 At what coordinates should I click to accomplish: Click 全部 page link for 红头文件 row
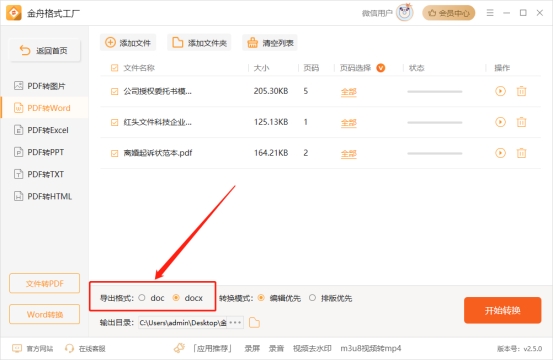point(349,123)
